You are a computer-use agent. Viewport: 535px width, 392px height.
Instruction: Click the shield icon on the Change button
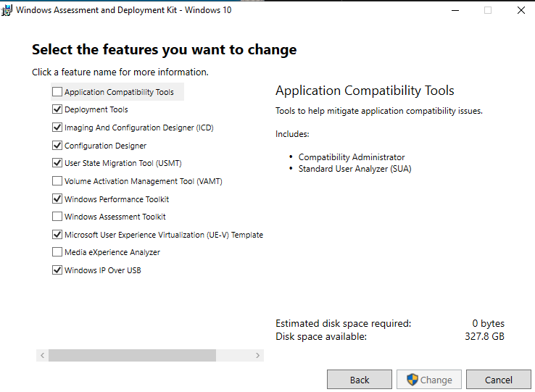point(412,380)
